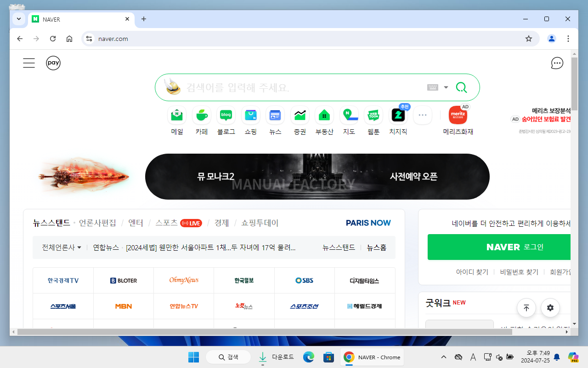
Task: Open the 한국일보 publisher tile
Action: 244,281
